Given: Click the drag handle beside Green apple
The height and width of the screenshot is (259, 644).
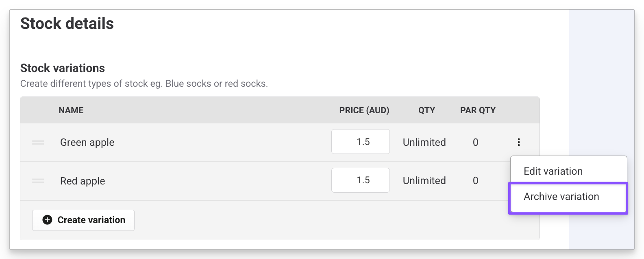Looking at the screenshot, I should tap(38, 143).
